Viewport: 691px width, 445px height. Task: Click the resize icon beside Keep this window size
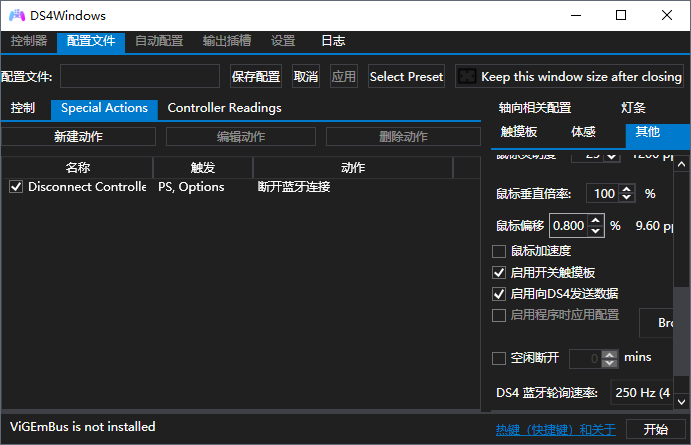tap(467, 76)
